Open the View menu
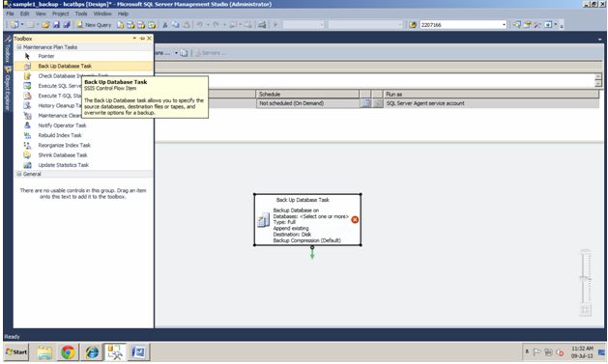Viewport: 608px width, 364px height. (x=41, y=14)
